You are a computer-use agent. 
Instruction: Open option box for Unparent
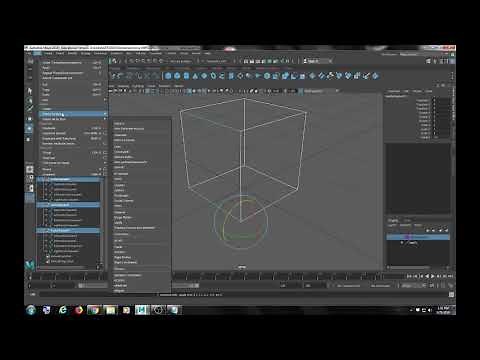tap(105, 174)
